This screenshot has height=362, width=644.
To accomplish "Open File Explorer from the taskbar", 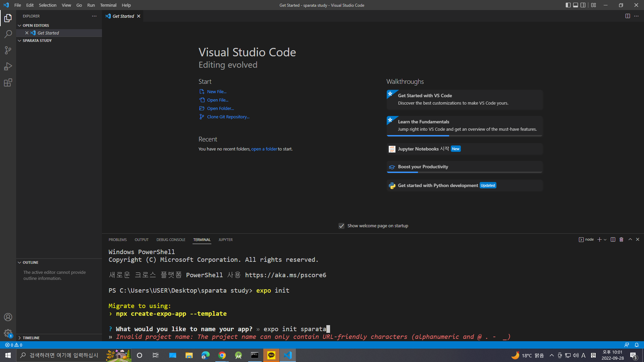I will point(189,355).
